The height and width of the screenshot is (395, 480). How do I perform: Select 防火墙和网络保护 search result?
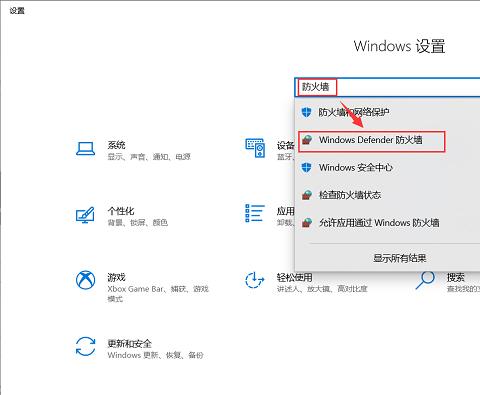click(x=387, y=112)
